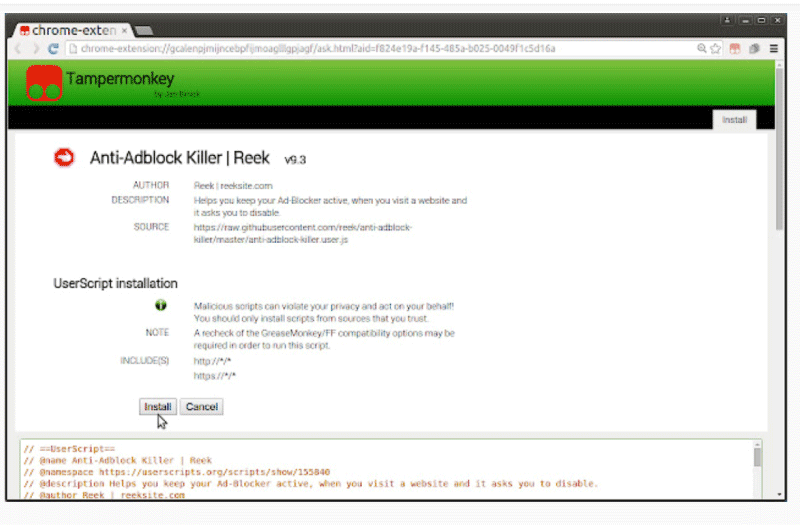Click the AUTHOR field label

(x=151, y=185)
